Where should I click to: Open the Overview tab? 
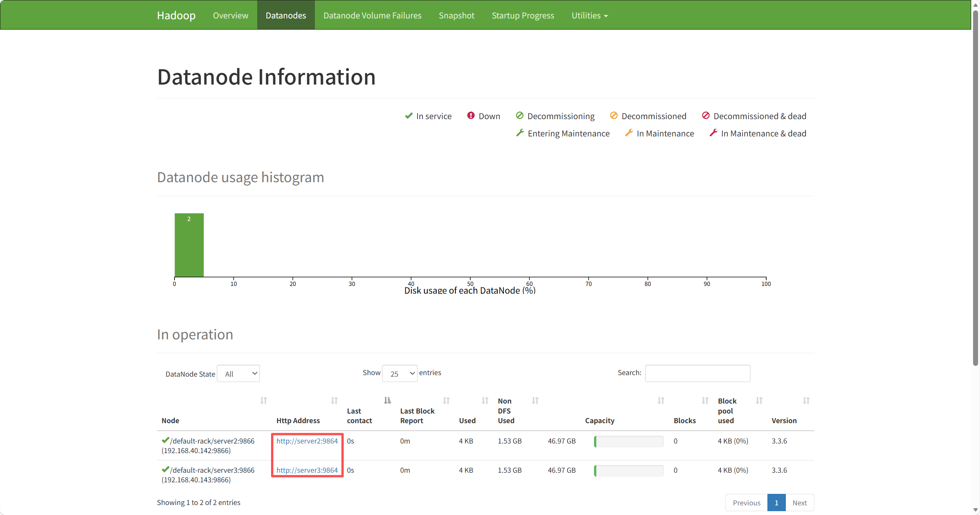(231, 15)
